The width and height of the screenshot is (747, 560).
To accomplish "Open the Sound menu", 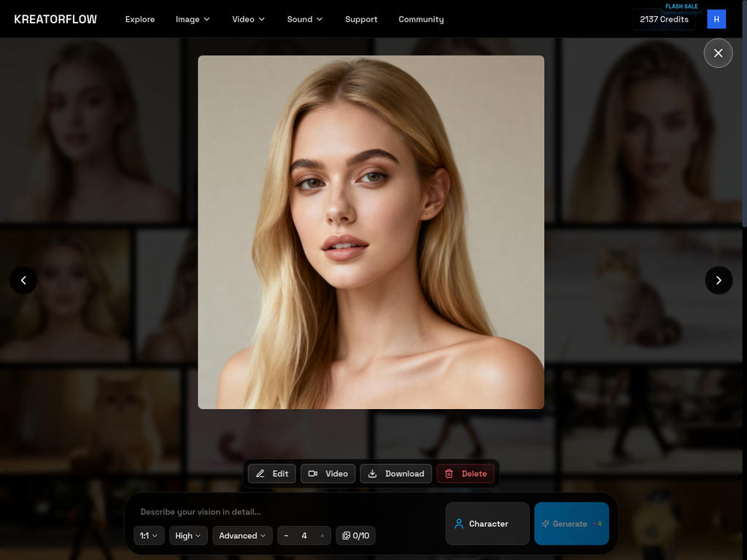I will (304, 20).
